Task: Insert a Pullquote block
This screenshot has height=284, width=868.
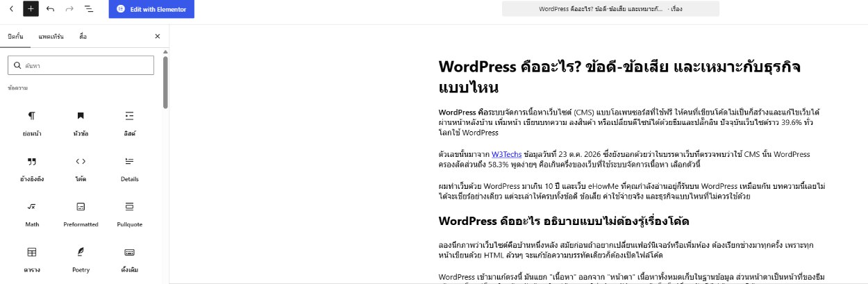Action: click(x=129, y=215)
